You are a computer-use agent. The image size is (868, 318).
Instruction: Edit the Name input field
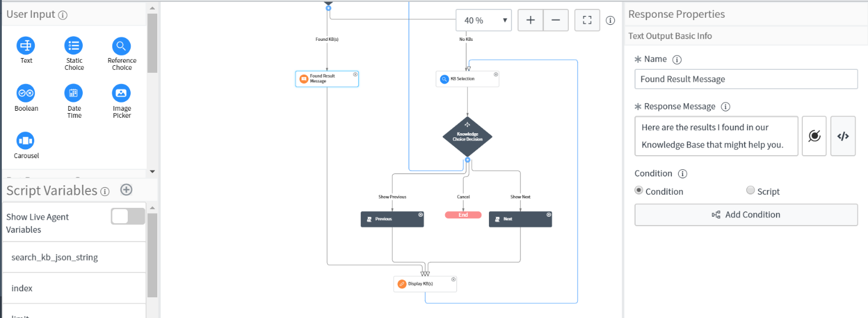click(x=746, y=79)
